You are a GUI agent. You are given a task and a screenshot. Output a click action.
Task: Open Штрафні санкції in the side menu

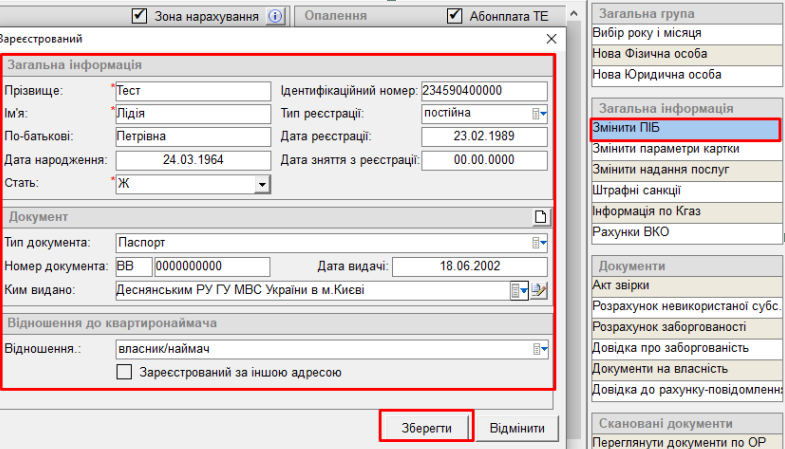[x=685, y=191]
